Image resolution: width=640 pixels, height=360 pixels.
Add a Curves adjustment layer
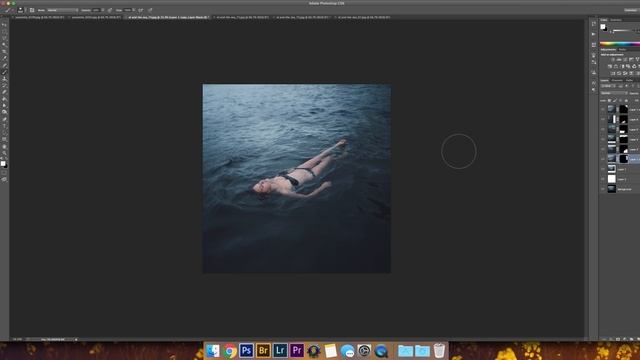click(x=625, y=60)
